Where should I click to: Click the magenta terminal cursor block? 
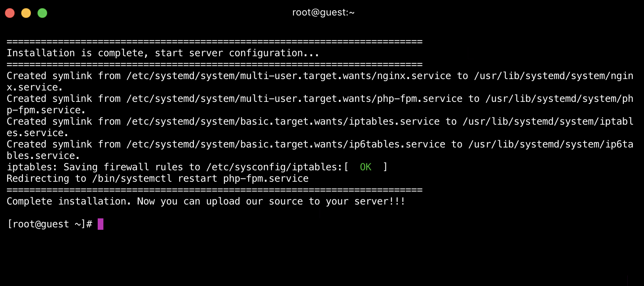(x=101, y=224)
